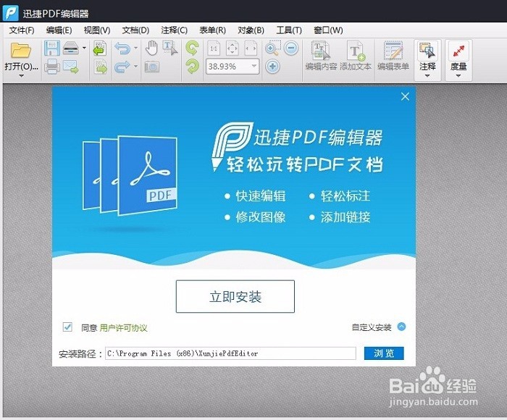Click the snapshot camera icon
507x420 pixels.
tap(151, 67)
